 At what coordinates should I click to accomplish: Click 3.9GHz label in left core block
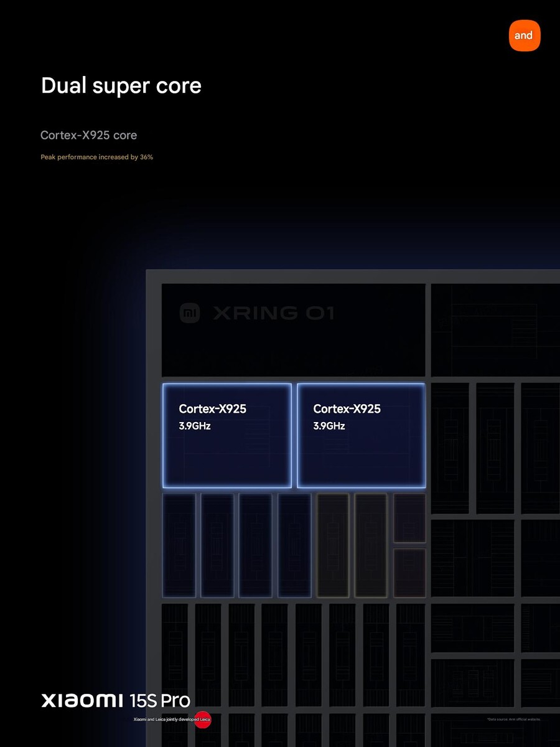tap(194, 426)
